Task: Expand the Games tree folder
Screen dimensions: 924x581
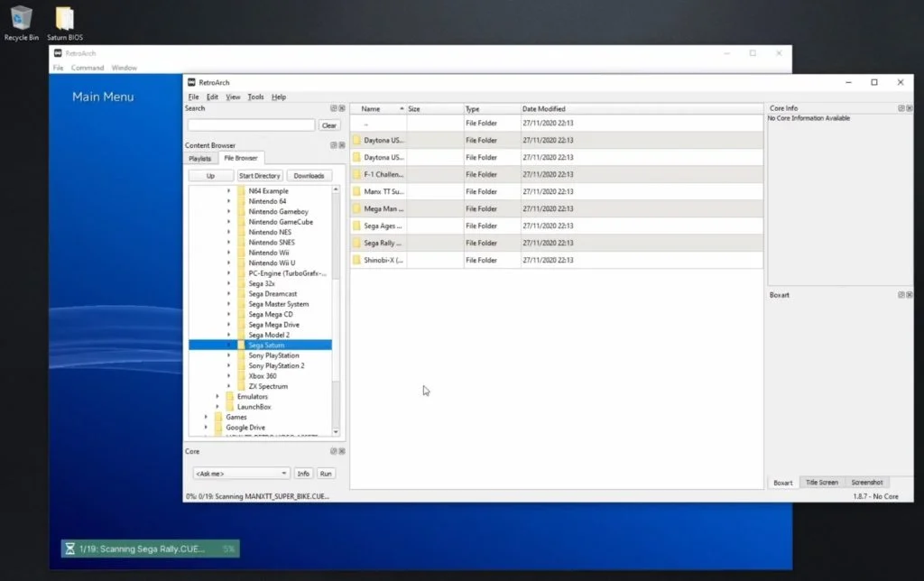Action: pyautogui.click(x=206, y=417)
